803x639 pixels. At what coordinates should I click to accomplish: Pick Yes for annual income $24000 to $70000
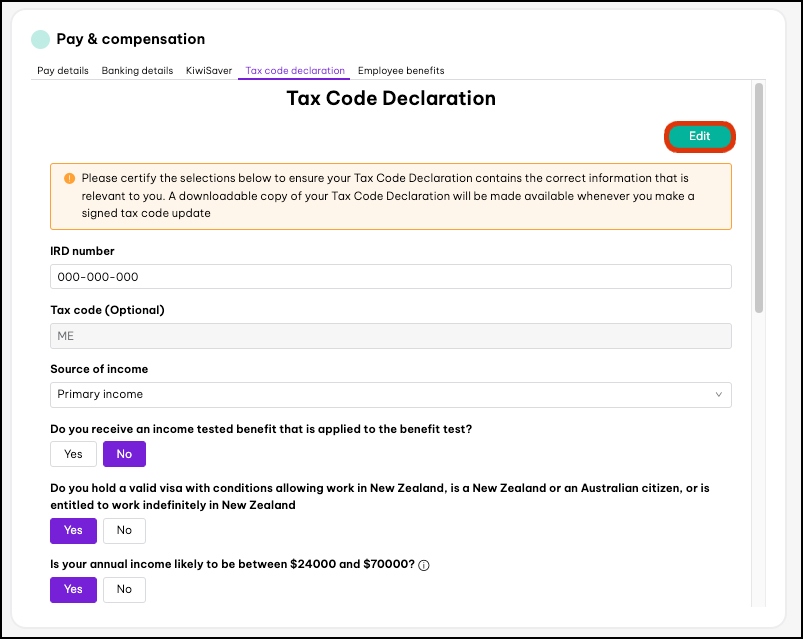click(x=73, y=590)
